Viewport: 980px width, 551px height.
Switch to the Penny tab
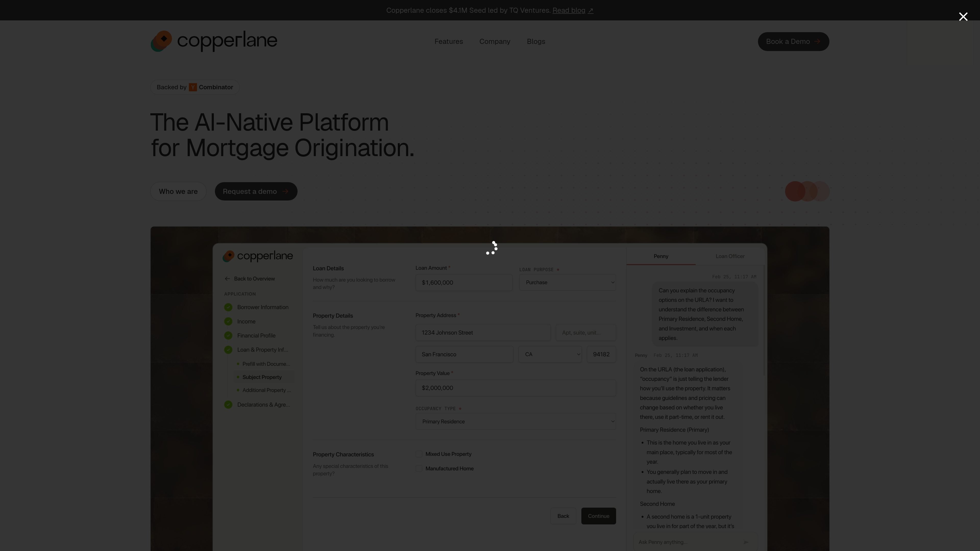click(661, 256)
